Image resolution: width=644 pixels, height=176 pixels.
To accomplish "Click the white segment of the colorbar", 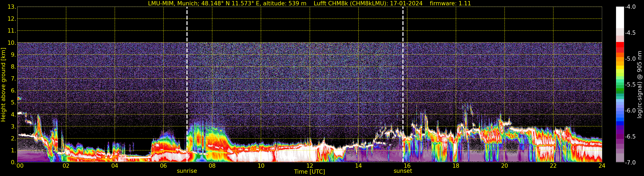I will pos(620,17).
